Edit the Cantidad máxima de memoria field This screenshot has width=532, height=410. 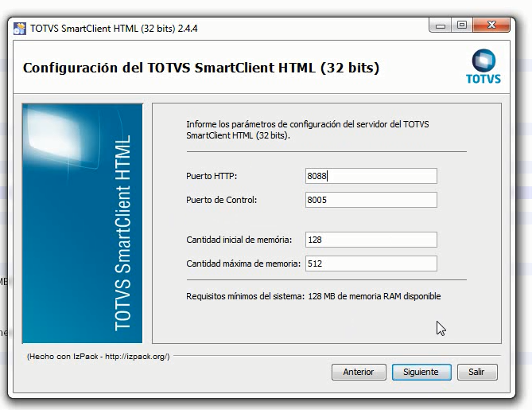(371, 264)
